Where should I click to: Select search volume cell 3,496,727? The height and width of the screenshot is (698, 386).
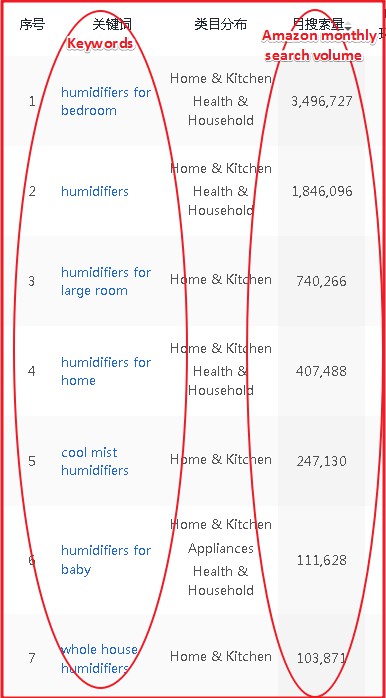click(321, 101)
